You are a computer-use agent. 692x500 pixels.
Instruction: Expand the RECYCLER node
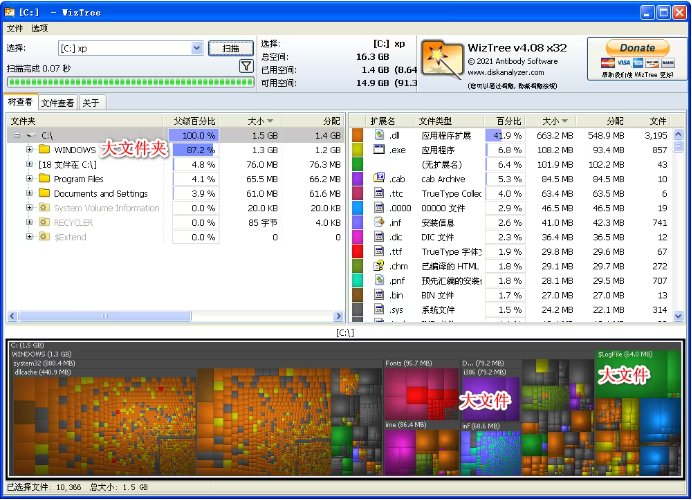point(29,222)
